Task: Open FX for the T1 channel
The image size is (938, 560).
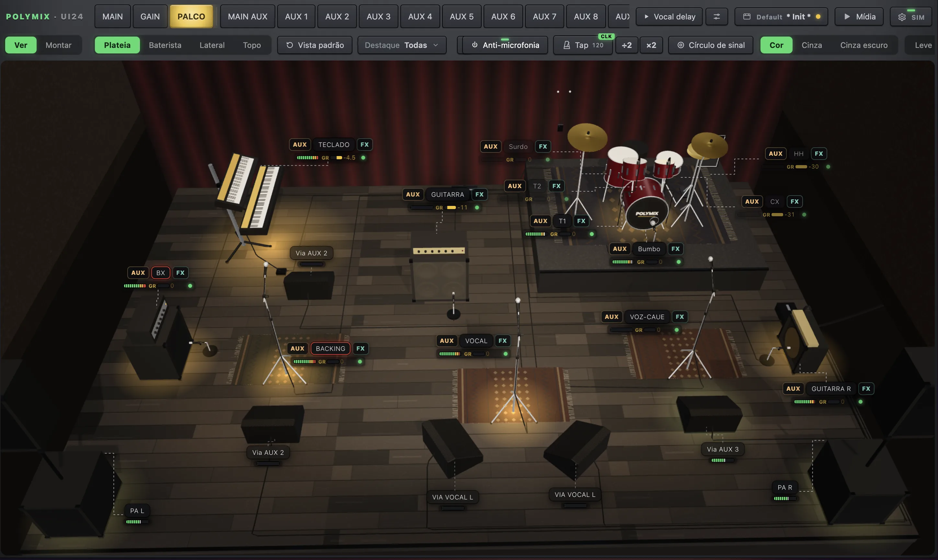Action: (x=581, y=221)
